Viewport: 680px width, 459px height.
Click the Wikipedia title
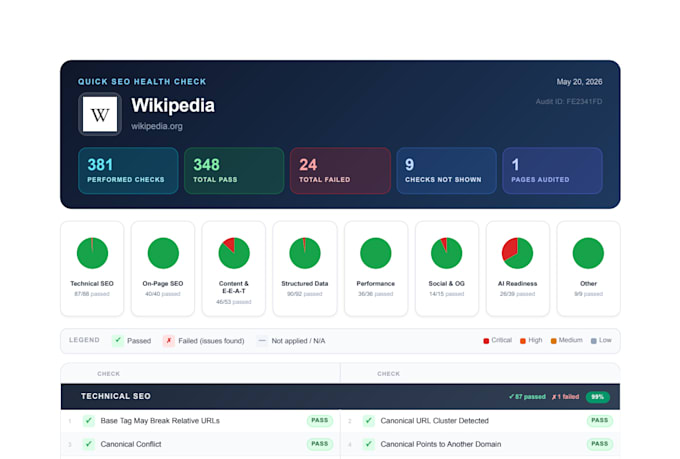coord(173,105)
